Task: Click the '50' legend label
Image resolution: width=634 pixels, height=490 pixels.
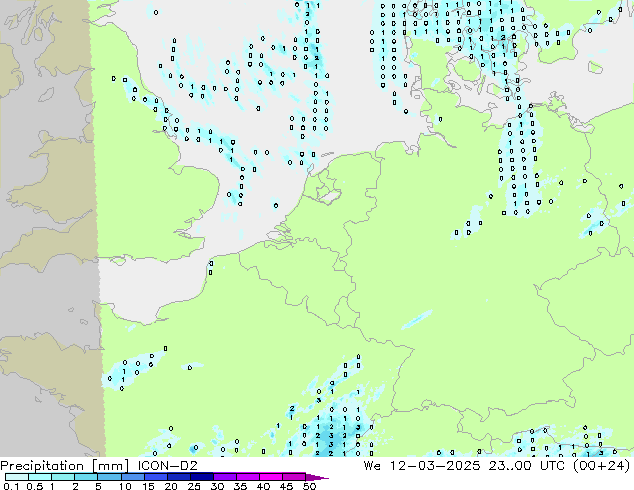Action: pyautogui.click(x=309, y=486)
